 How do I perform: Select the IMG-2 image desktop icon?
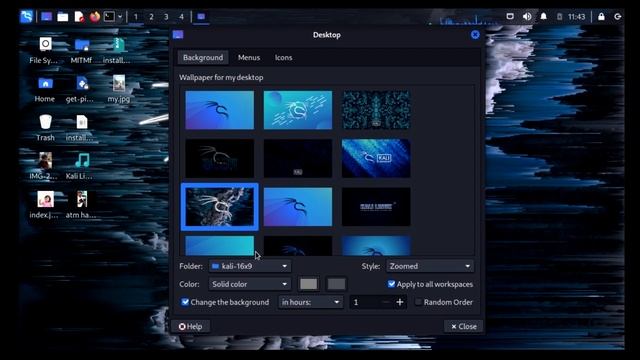tap(44, 166)
